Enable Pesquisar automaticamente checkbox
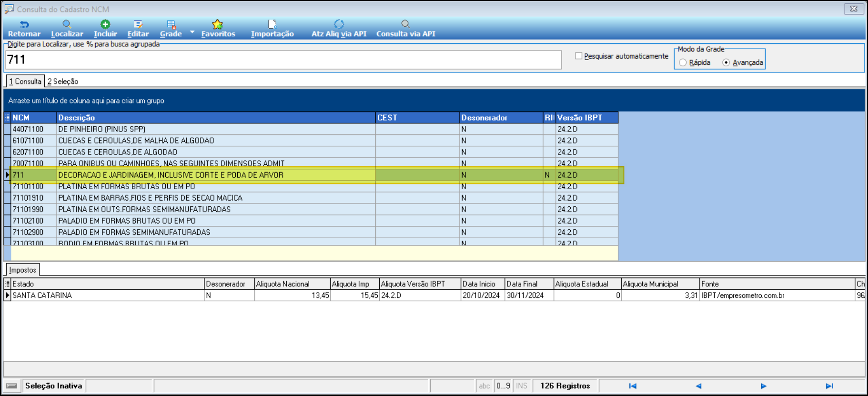The image size is (868, 396). [x=578, y=56]
